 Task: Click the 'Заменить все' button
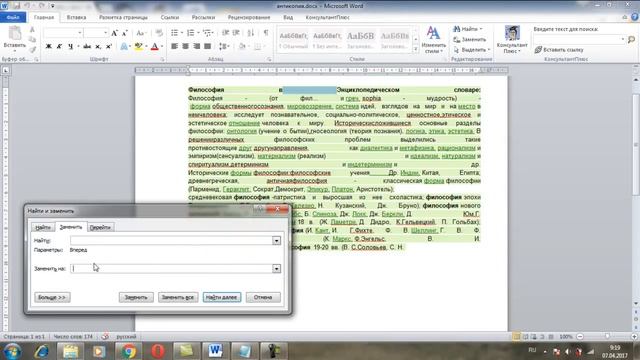[x=178, y=297]
